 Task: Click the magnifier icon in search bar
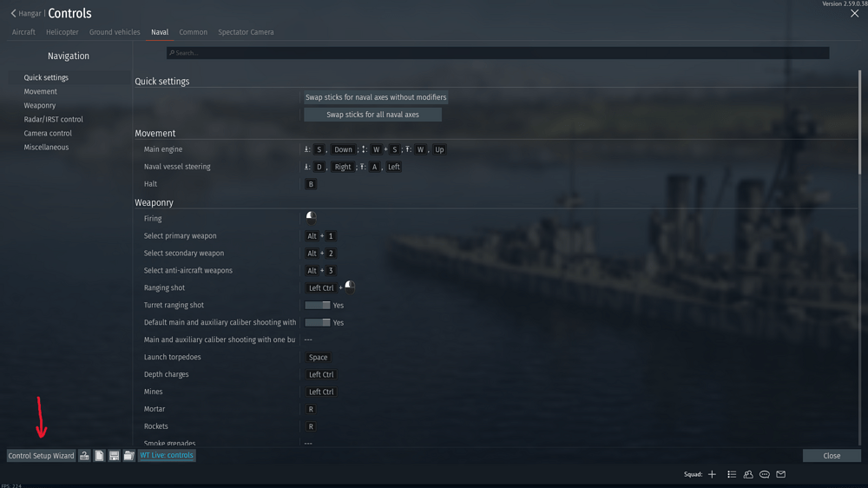(x=172, y=53)
